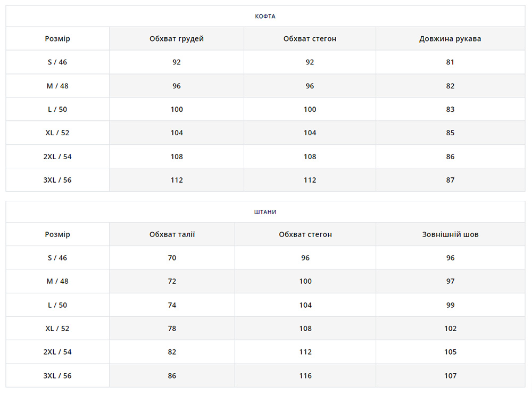532x393 pixels.
Task: Select waist value 70 in ШТАНИ table
Action: (172, 258)
